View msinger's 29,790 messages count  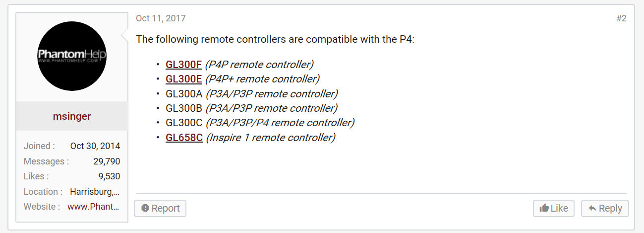pos(107,161)
